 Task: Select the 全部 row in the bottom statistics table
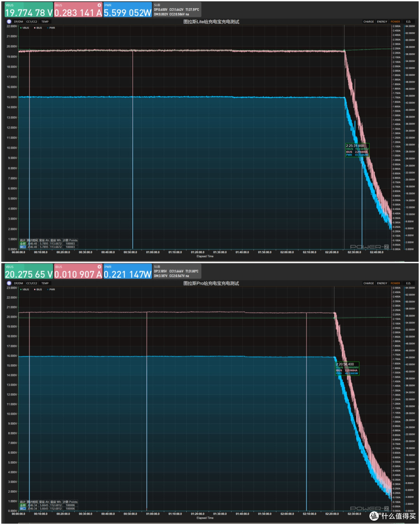click(x=49, y=506)
